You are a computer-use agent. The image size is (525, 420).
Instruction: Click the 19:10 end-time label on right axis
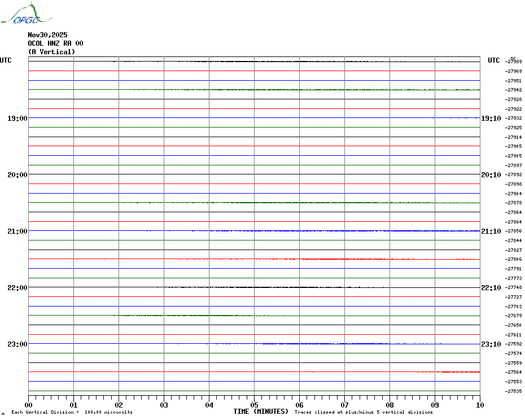(491, 119)
